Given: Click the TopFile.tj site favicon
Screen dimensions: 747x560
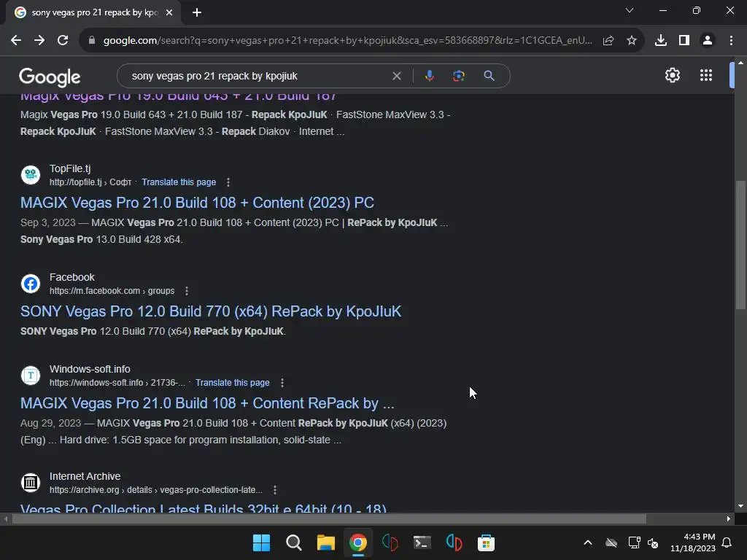Looking at the screenshot, I should point(31,175).
